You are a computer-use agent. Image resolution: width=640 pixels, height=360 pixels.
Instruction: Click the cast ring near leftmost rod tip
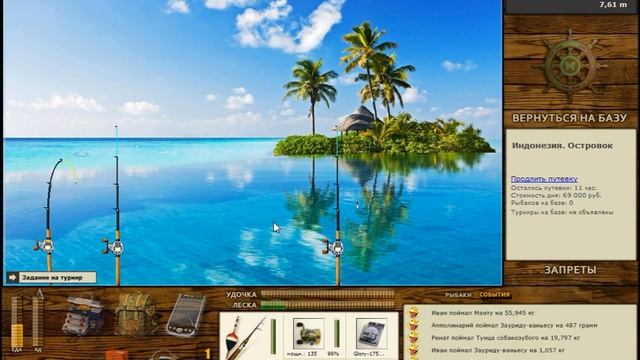[x=81, y=154]
